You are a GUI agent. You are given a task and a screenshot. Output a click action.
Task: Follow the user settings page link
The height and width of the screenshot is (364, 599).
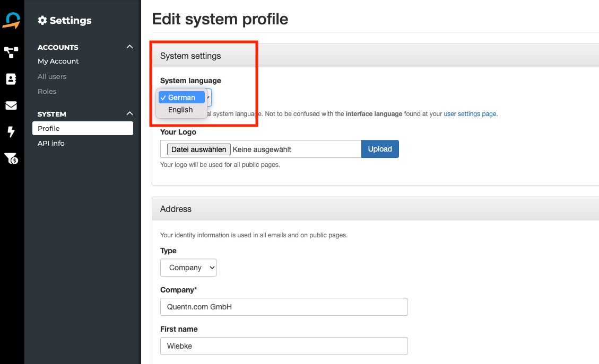[470, 114]
